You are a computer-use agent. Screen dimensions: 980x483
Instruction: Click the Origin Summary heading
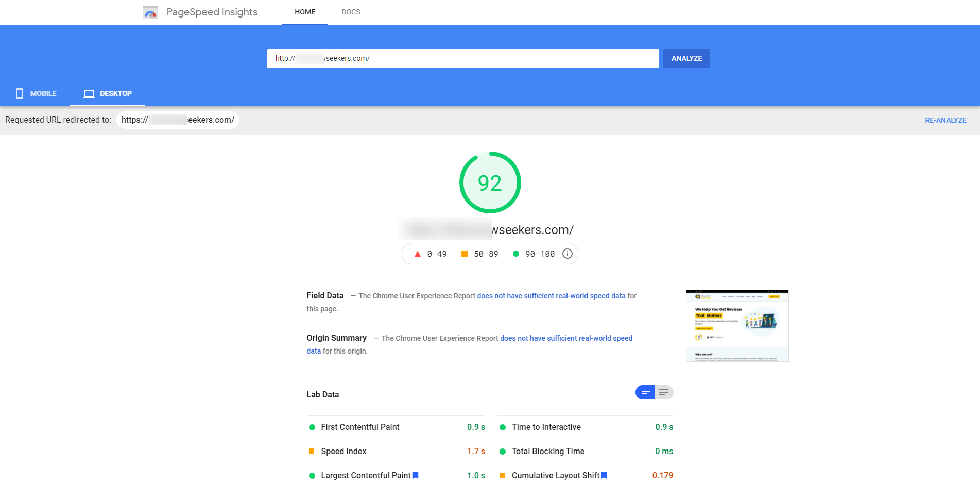(337, 338)
